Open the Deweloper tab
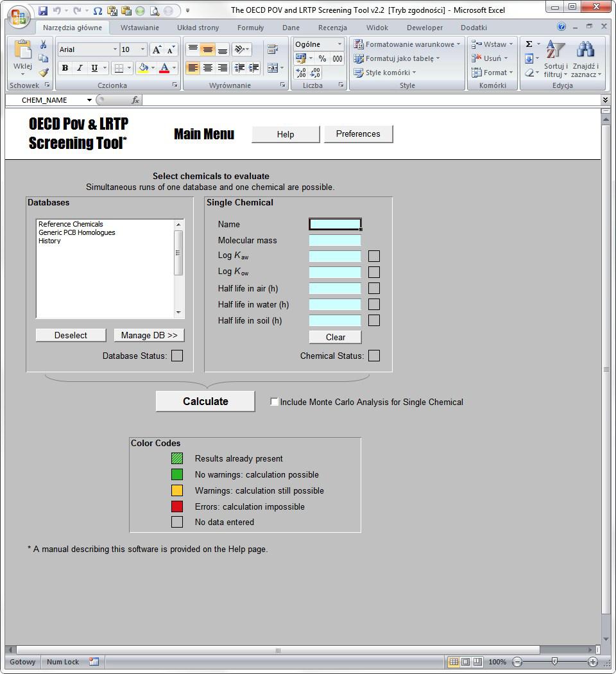616x674 pixels. (424, 28)
